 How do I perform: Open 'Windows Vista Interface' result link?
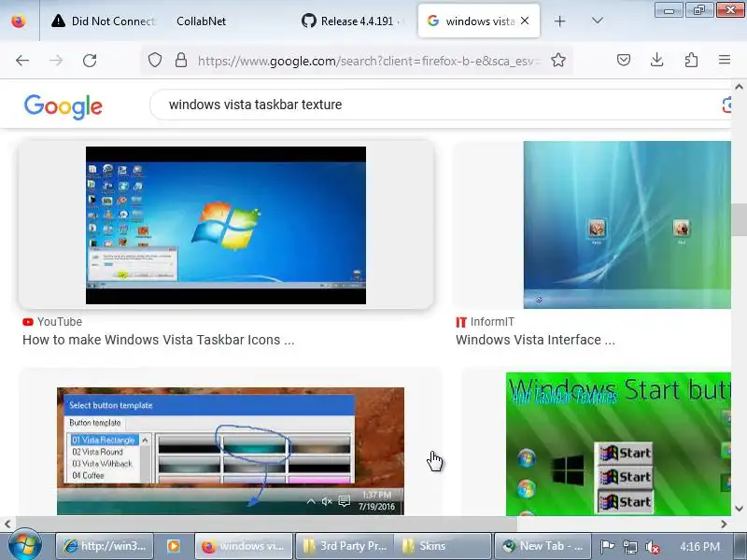pos(535,340)
